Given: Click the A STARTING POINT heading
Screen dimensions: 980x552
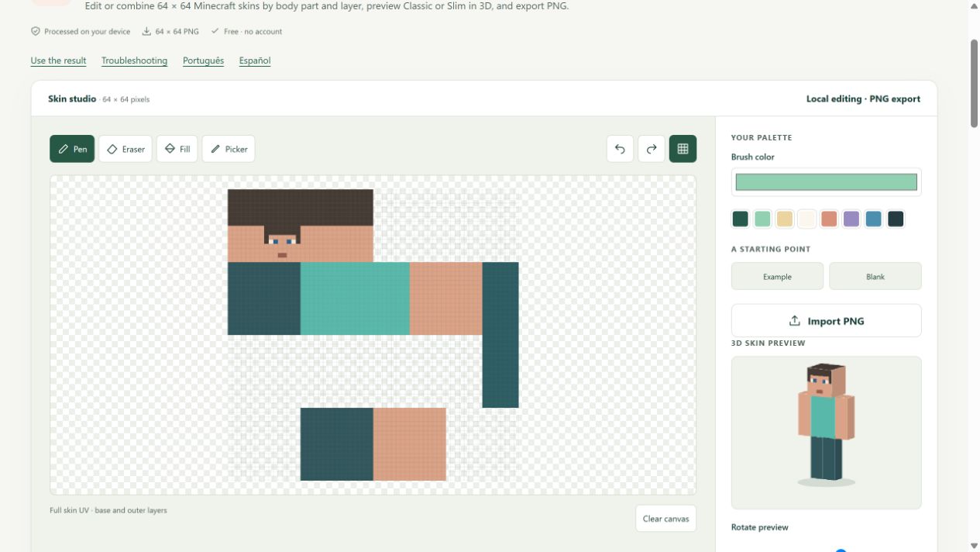Looking at the screenshot, I should click(x=771, y=250).
